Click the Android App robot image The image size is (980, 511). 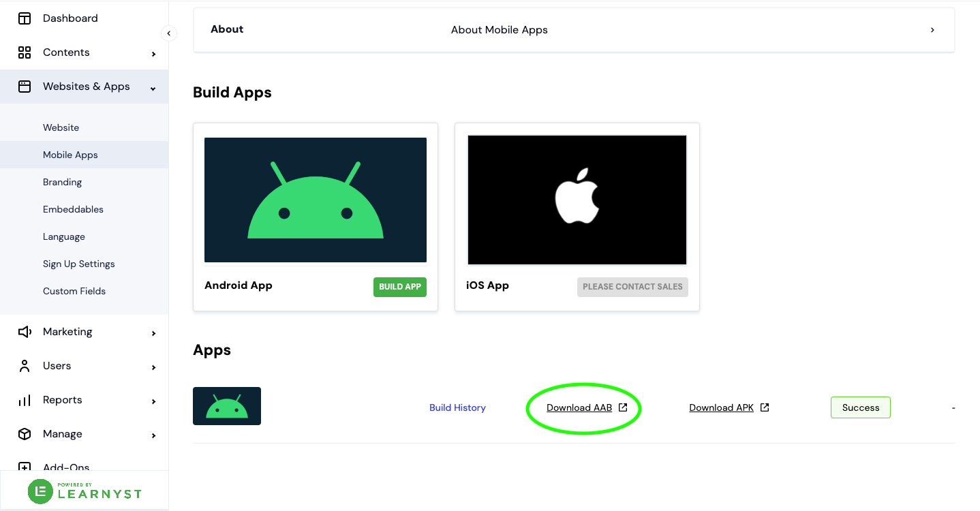(316, 200)
